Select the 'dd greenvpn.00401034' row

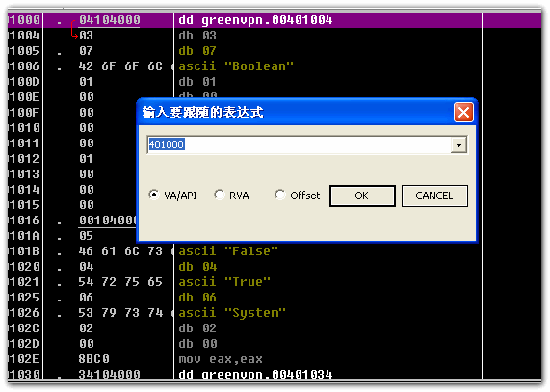255,375
